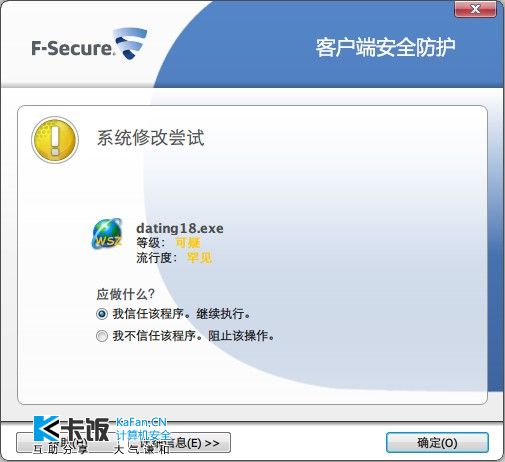Viewport: 505px width, 462px height.
Task: Select the 我不信任该程序 radio button
Action: [102, 336]
